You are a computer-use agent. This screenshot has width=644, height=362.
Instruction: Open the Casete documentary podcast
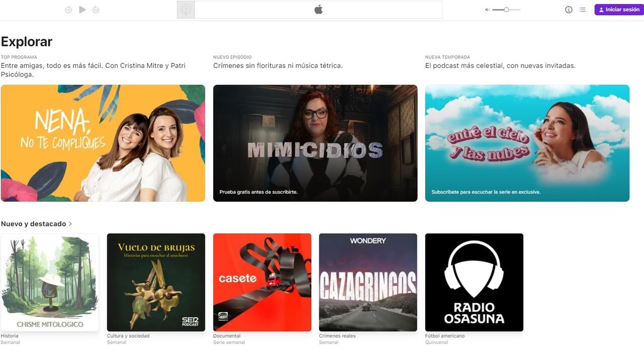(262, 282)
